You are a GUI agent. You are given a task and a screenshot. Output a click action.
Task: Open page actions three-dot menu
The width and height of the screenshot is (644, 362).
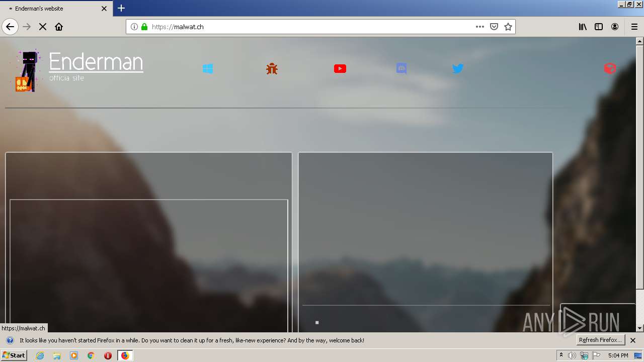(x=480, y=27)
